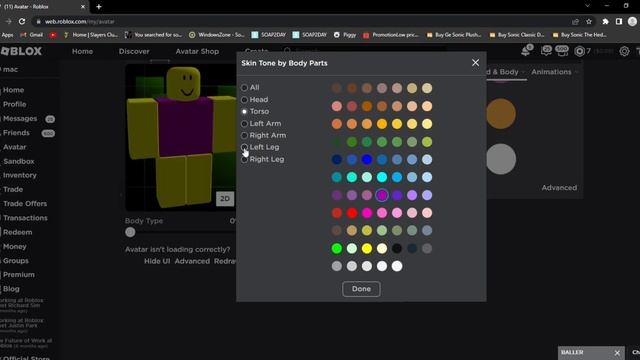Open Premium in the sidebar
640x360 pixels.
(x=19, y=275)
